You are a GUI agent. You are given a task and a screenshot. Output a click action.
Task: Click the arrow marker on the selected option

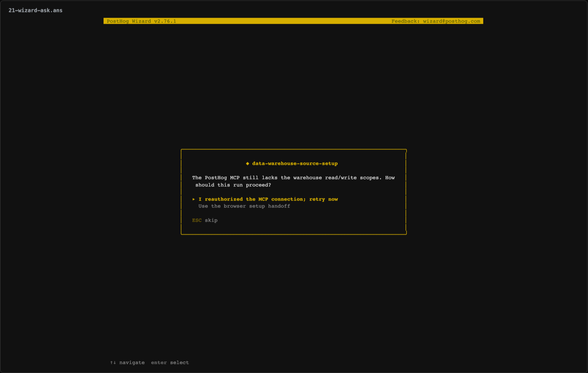pyautogui.click(x=194, y=199)
